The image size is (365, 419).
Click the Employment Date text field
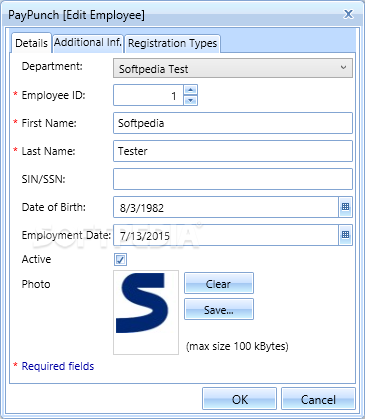tap(226, 235)
